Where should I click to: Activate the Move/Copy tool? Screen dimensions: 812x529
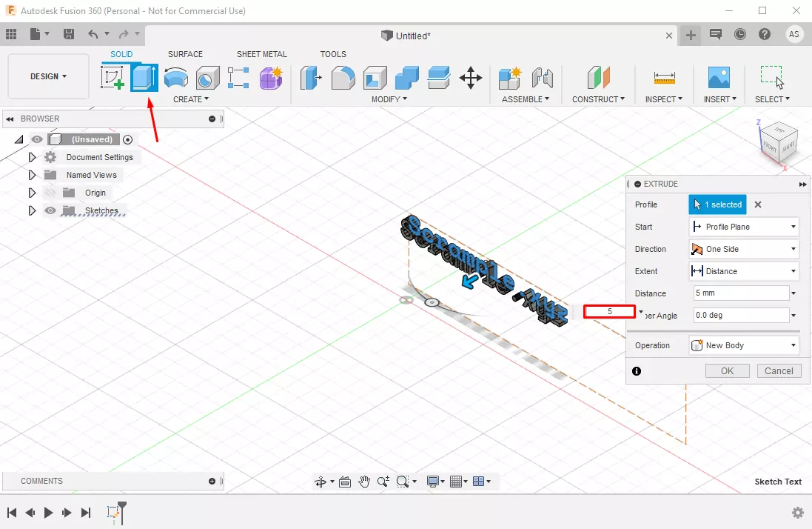click(471, 78)
